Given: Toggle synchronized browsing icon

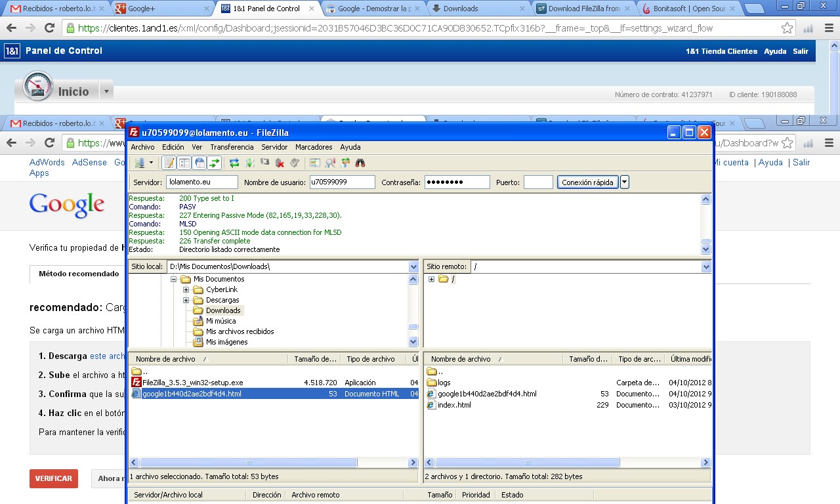Looking at the screenshot, I should [x=345, y=163].
